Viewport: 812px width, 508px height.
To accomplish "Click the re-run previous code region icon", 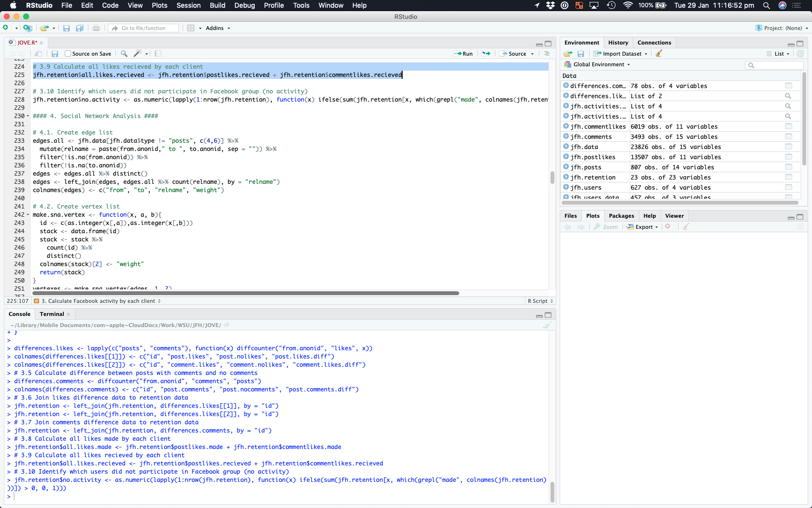I will pos(486,54).
